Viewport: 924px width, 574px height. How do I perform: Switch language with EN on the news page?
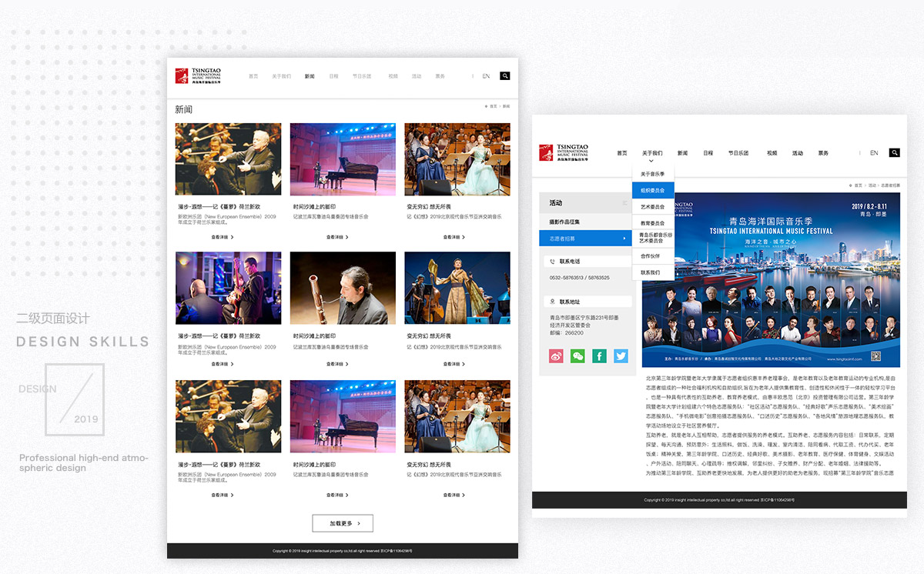coord(486,76)
